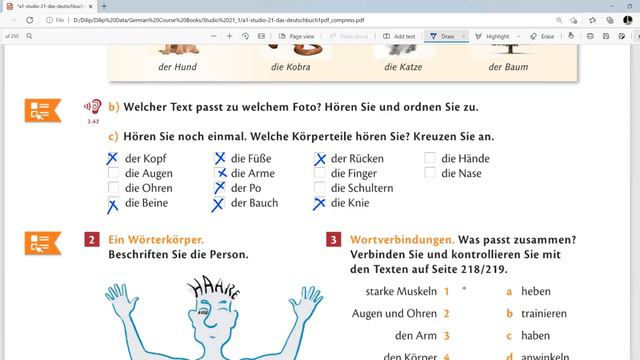This screenshot has height=360, width=640.
Task: Toggle the die Arme checkbox
Action: (x=220, y=173)
